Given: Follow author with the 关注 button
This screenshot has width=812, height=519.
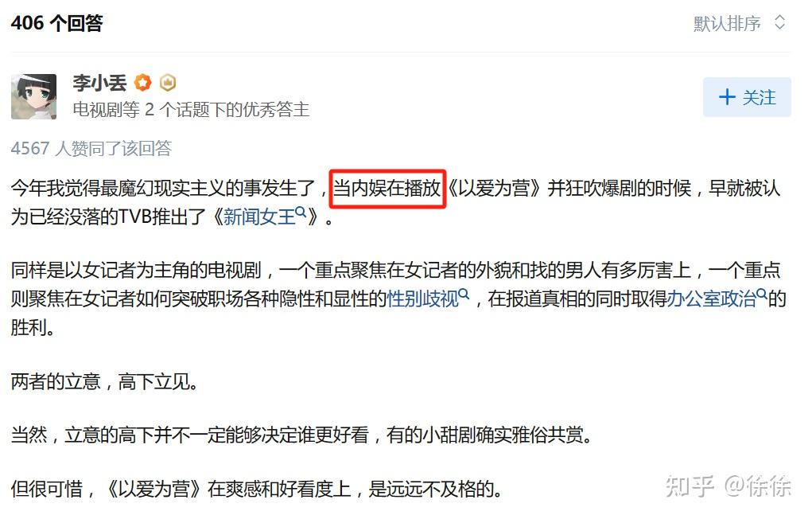Looking at the screenshot, I should 747,97.
